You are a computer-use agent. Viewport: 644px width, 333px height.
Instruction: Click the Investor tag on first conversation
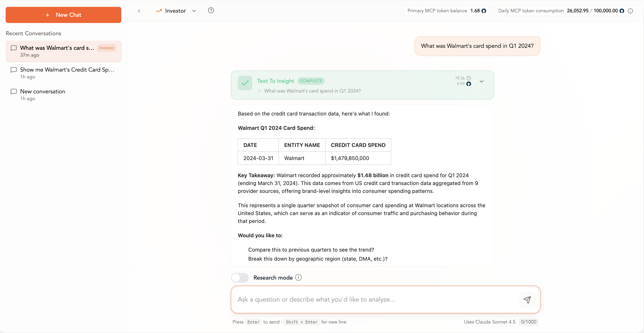(107, 48)
